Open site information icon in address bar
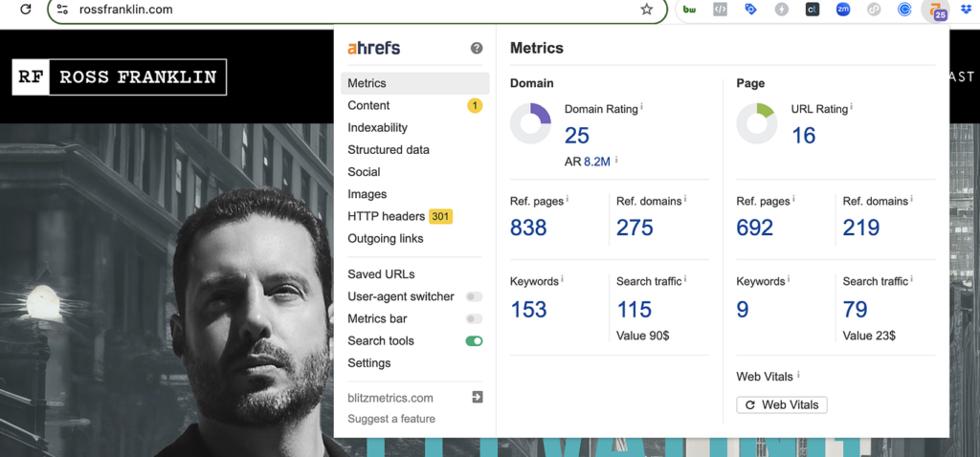 62,10
